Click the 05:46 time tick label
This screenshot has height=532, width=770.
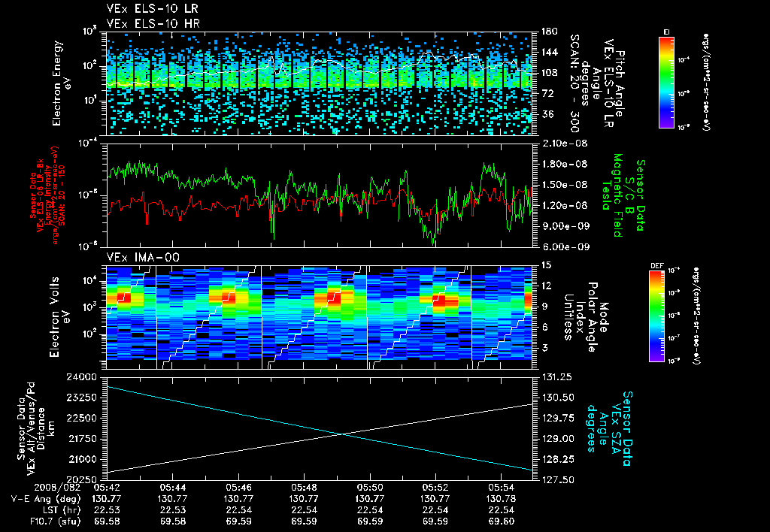(238, 488)
